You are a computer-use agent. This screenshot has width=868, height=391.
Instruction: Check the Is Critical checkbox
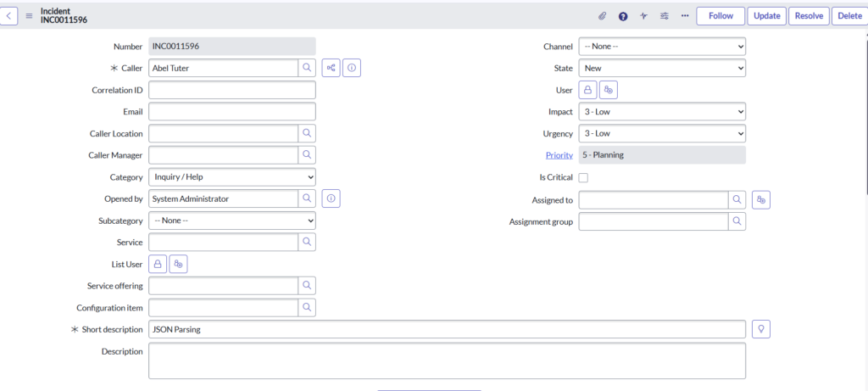click(x=583, y=178)
